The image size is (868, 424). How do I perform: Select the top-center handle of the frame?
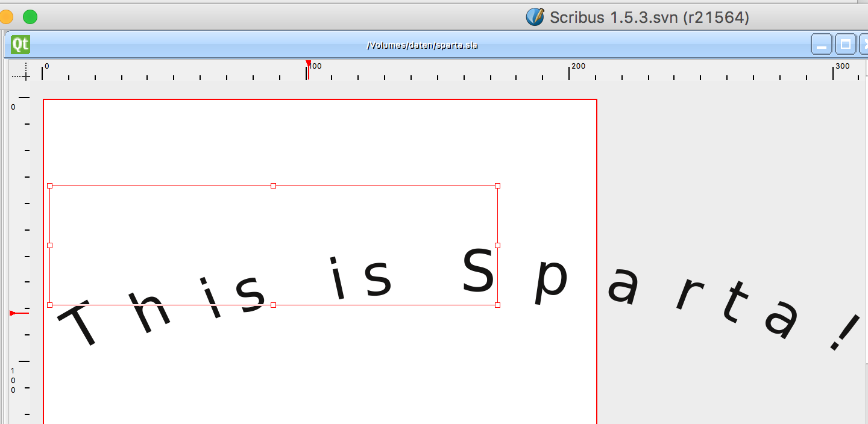click(274, 186)
